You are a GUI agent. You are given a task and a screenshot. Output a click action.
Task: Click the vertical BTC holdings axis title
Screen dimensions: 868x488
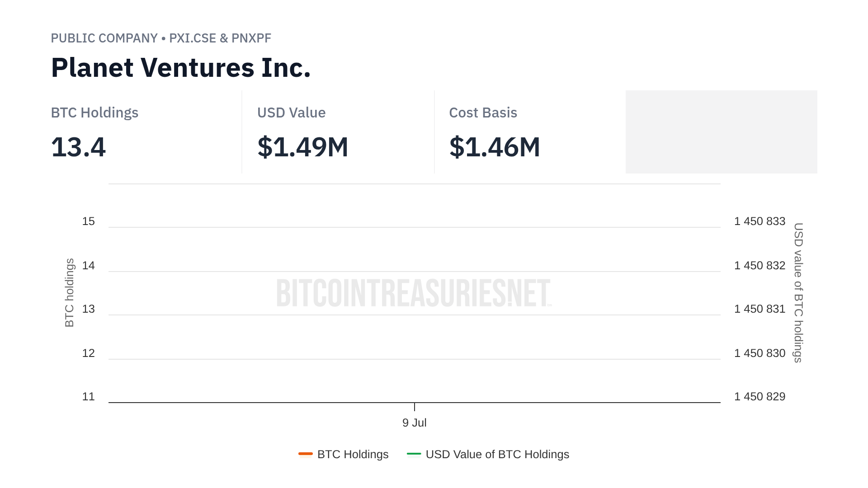pyautogui.click(x=69, y=293)
